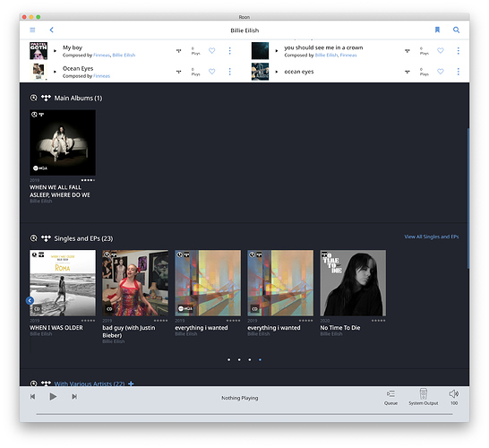Favorite lowercase ocean eyes with heart
Image resolution: width=489 pixels, height=448 pixels.
[x=441, y=72]
